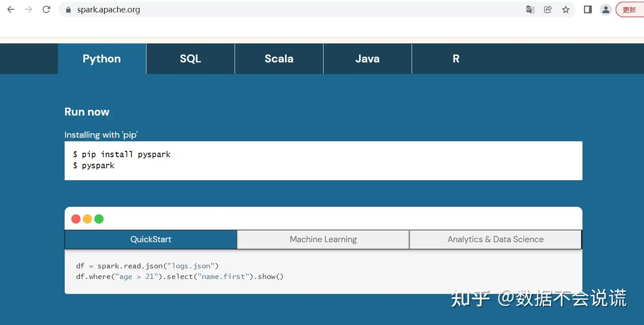Click the red window dot
Viewport: 644px width, 325px height.
pyautogui.click(x=76, y=219)
